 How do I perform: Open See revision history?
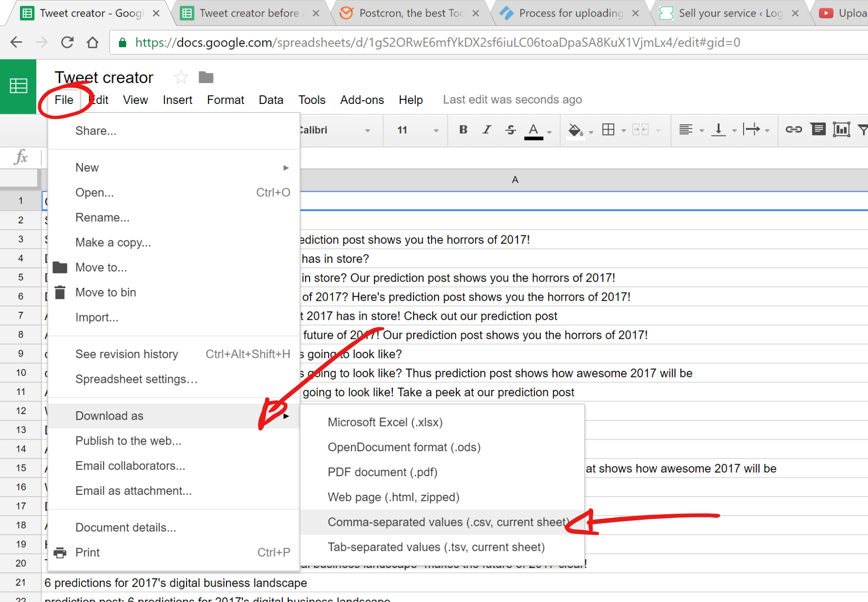(174, 354)
